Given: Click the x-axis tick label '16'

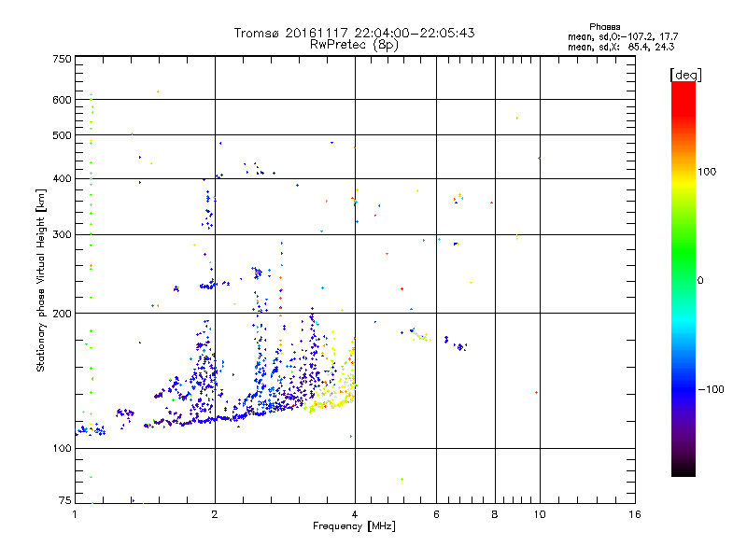Looking at the screenshot, I should coord(635,514).
